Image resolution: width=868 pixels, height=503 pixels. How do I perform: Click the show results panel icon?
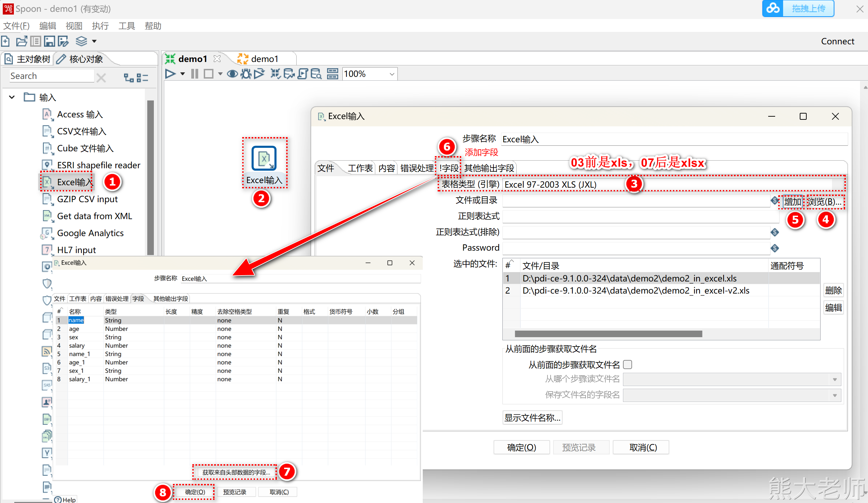pyautogui.click(x=332, y=74)
